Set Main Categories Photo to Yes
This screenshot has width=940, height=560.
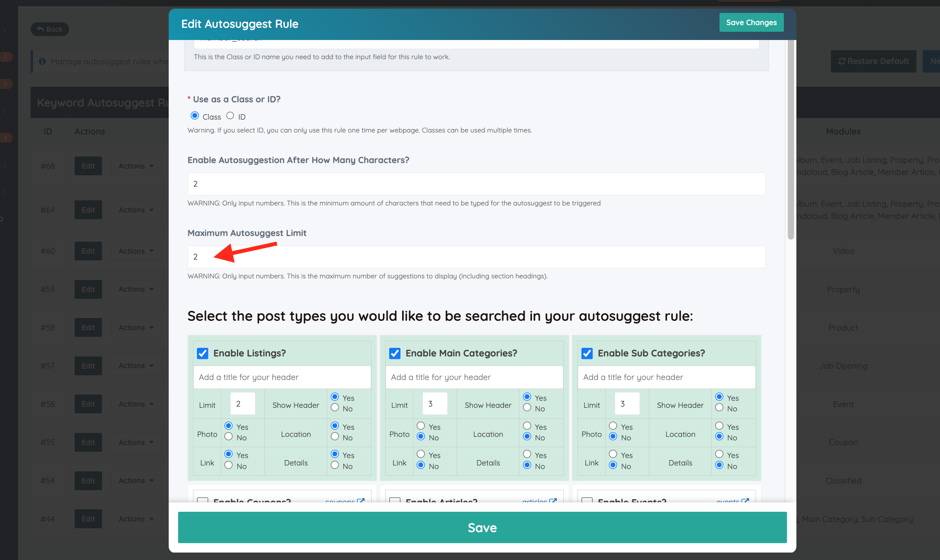coord(421,426)
